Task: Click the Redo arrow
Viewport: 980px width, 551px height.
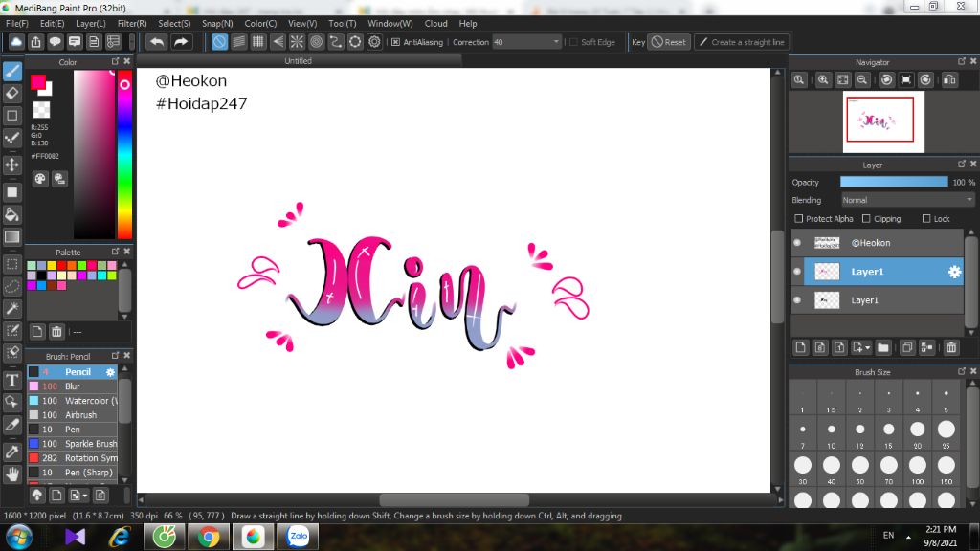Action: (x=181, y=42)
